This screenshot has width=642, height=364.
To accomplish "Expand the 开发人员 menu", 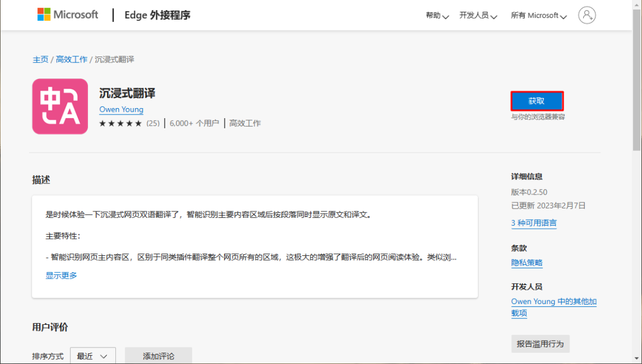I will click(x=478, y=15).
